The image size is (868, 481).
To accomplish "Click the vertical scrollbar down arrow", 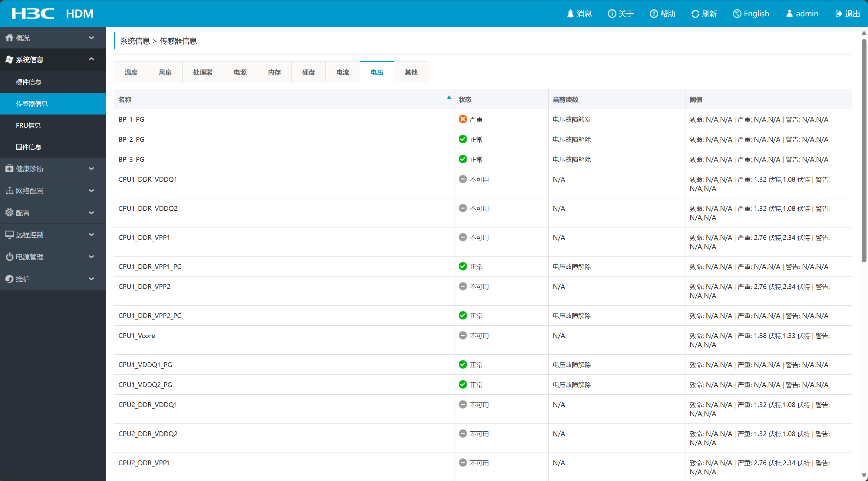I will pyautogui.click(x=864, y=475).
